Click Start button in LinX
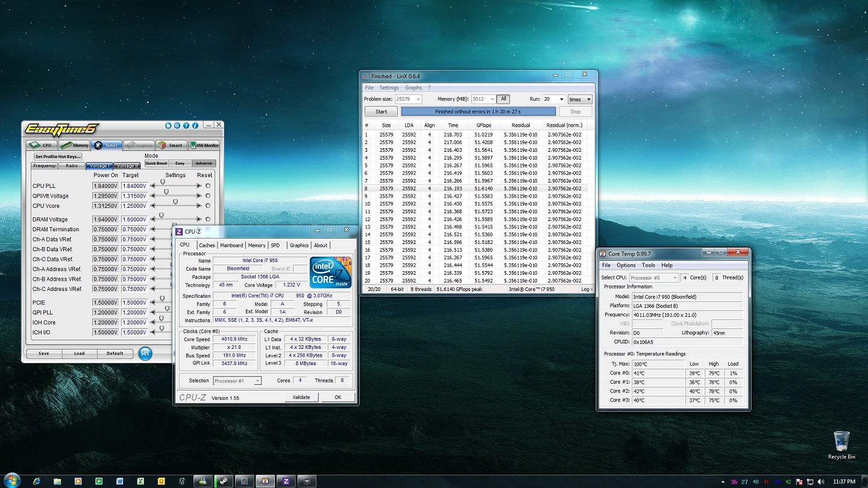Viewport: 868px width, 488px height. pyautogui.click(x=381, y=111)
